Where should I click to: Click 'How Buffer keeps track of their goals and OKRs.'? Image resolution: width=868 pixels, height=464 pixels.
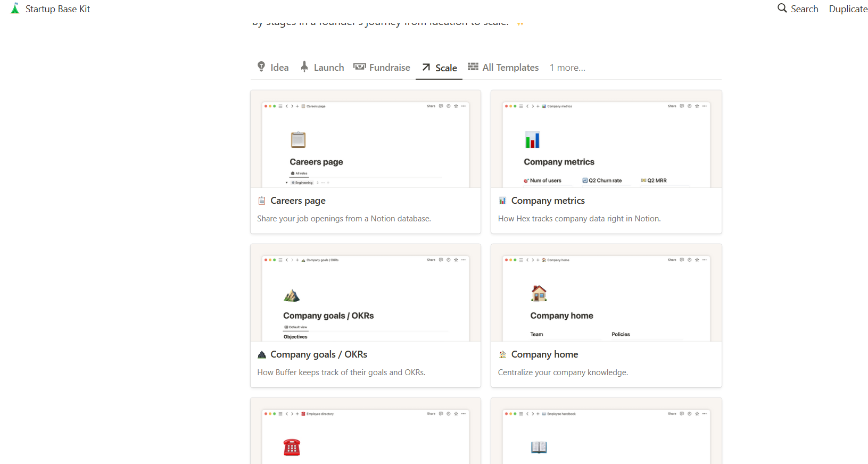click(341, 372)
